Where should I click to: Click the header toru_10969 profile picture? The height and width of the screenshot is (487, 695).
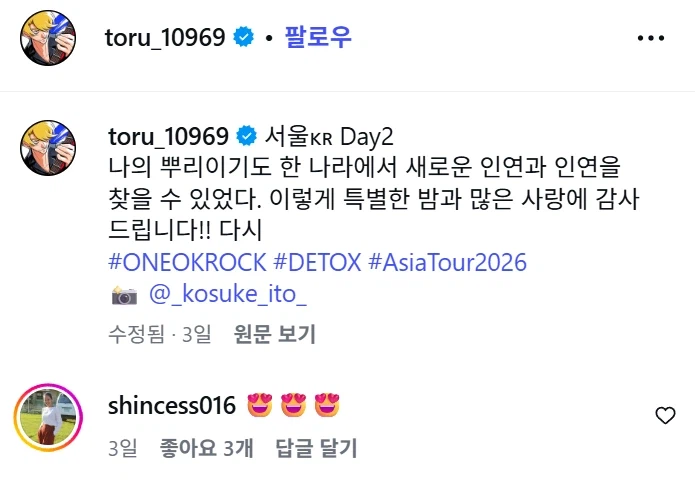click(x=47, y=38)
